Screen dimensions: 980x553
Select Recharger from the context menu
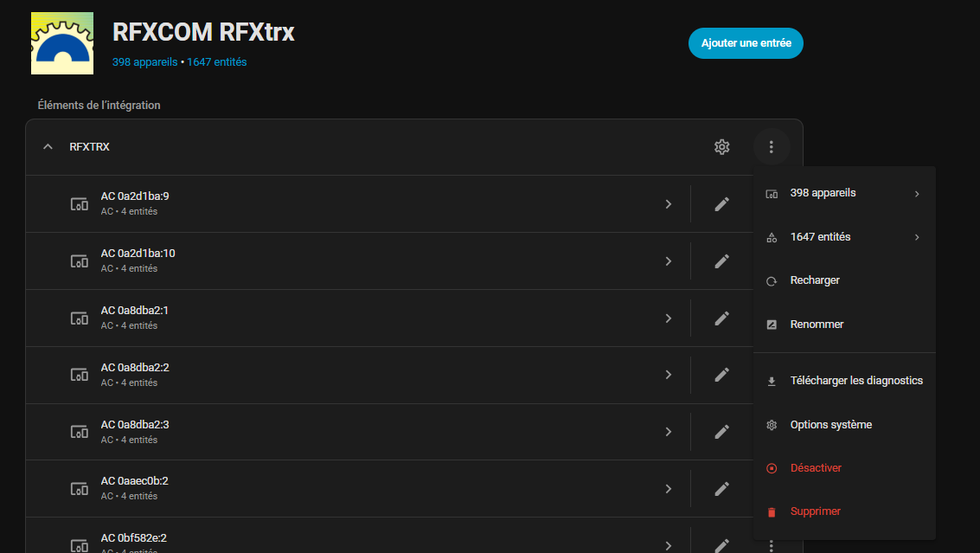pos(815,280)
